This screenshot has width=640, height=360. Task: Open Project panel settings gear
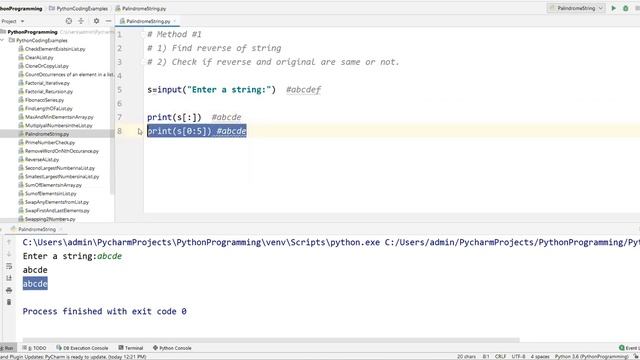96,21
